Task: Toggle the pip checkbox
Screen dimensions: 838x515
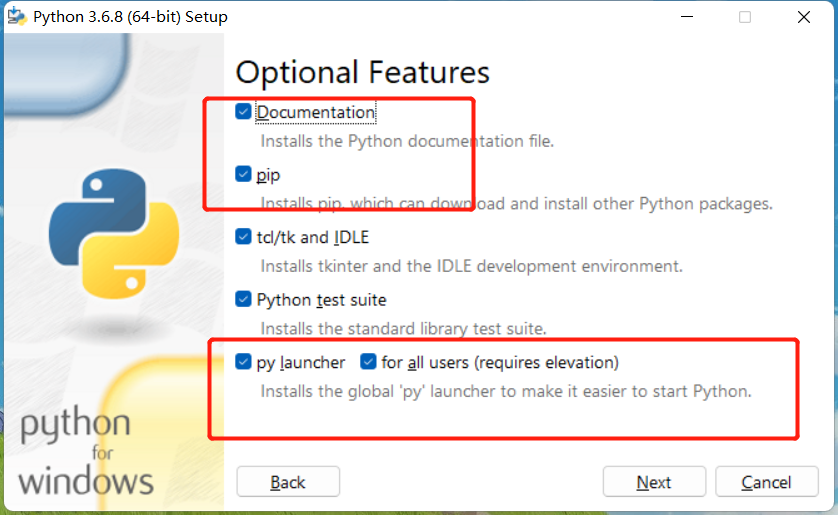Action: 243,174
